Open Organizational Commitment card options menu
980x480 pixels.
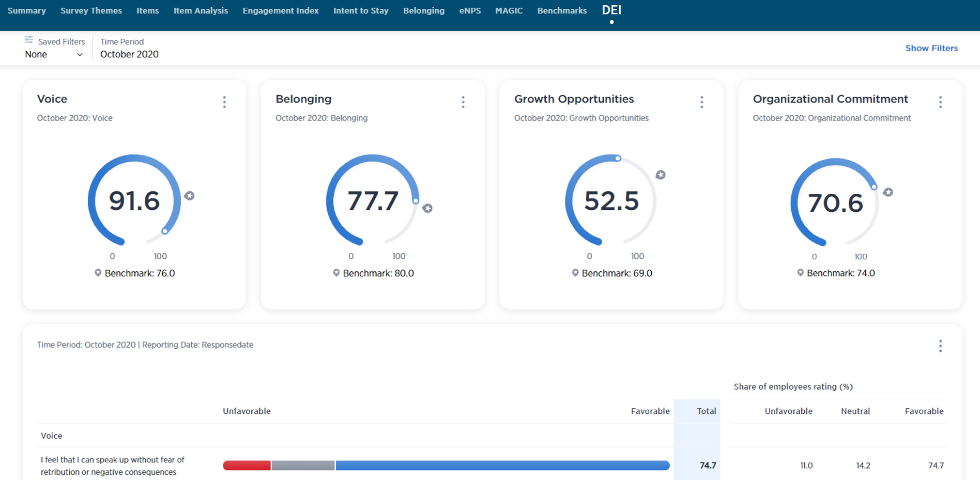[940, 102]
